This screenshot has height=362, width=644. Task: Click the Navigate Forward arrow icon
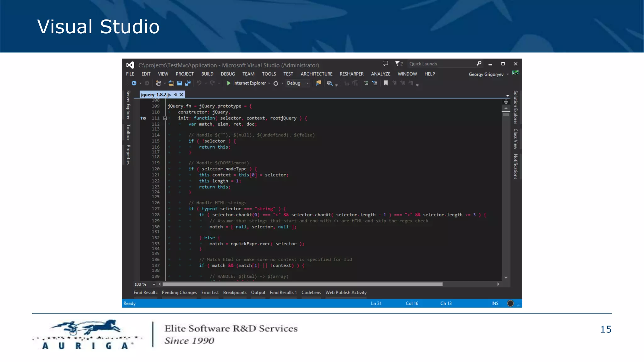[x=147, y=83]
